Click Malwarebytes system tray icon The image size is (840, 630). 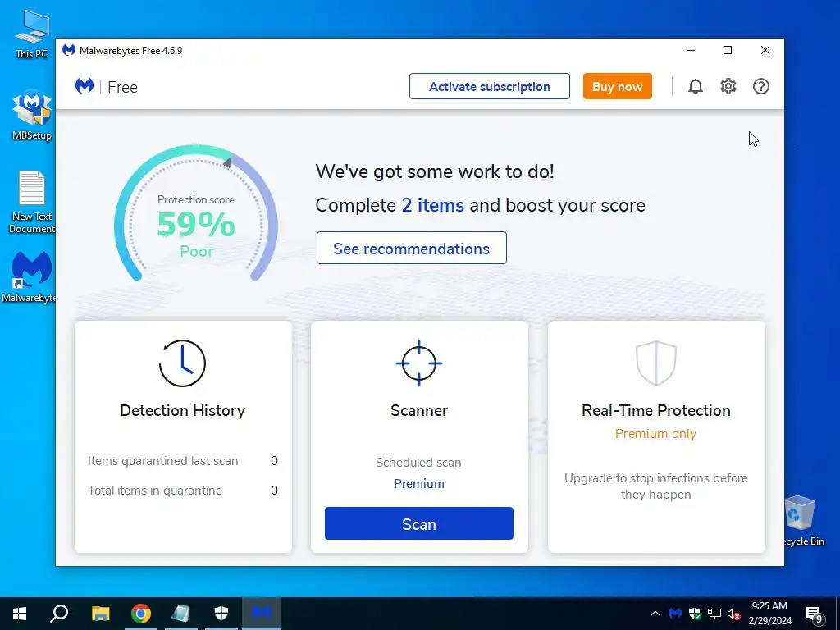tap(675, 614)
